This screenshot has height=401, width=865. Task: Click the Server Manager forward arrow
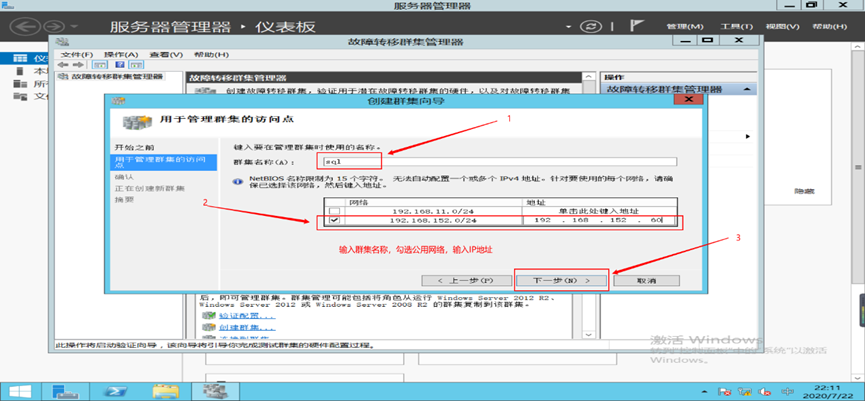[54, 26]
